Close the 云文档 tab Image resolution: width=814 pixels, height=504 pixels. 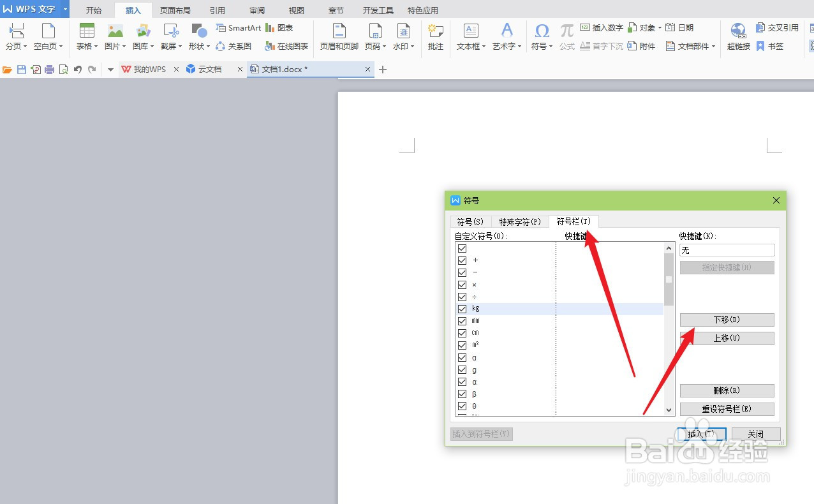(240, 70)
